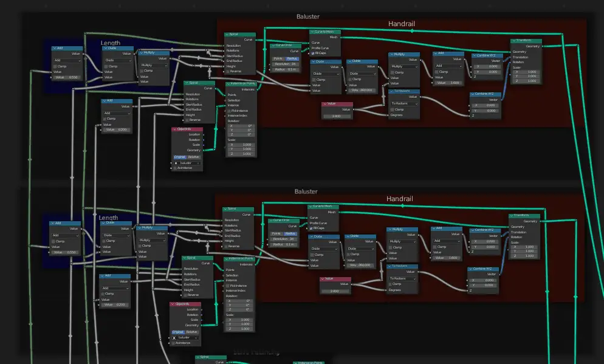604x364 pixels.
Task: Edit Value 0.550 field in upper Length frame
Action: pos(67,77)
